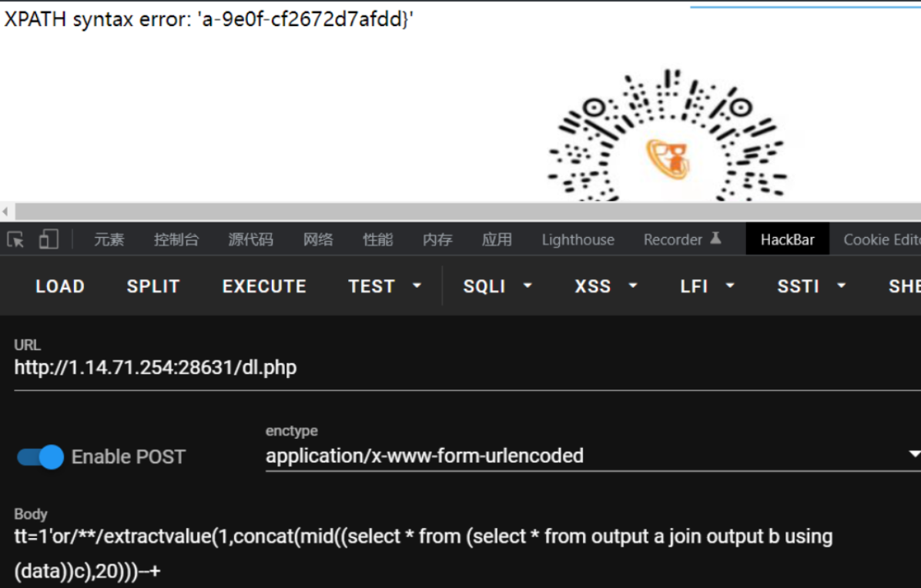Toggle the device toolbar icon
Screen dimensions: 921x588
click(49, 239)
